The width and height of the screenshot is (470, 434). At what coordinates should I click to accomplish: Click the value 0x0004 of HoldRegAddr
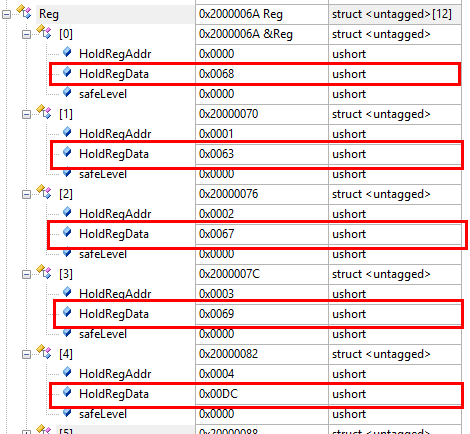(217, 374)
